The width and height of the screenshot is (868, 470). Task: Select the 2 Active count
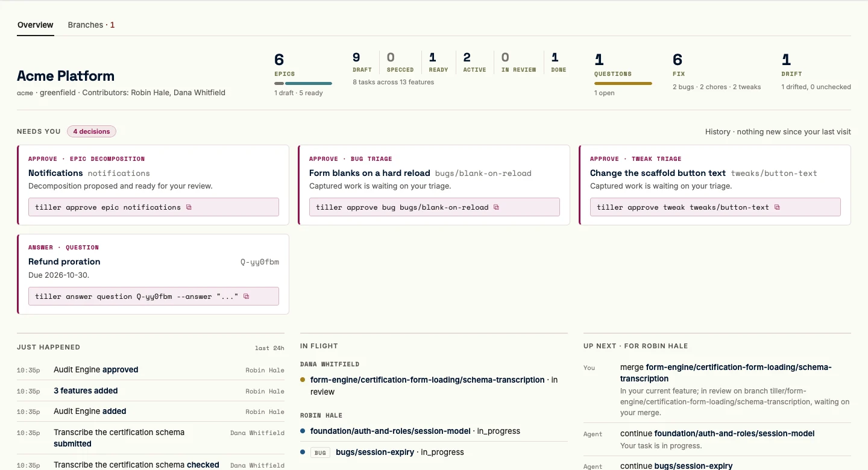click(x=474, y=62)
